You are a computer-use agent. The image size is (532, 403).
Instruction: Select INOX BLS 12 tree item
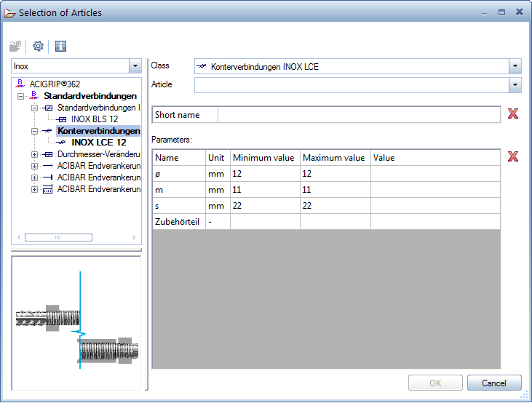click(94, 119)
